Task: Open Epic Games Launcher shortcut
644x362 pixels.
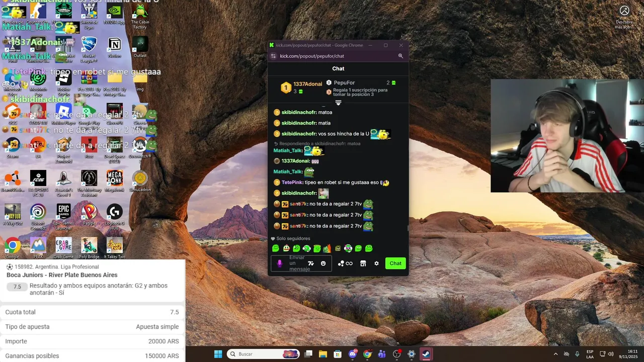Action: [x=64, y=217]
